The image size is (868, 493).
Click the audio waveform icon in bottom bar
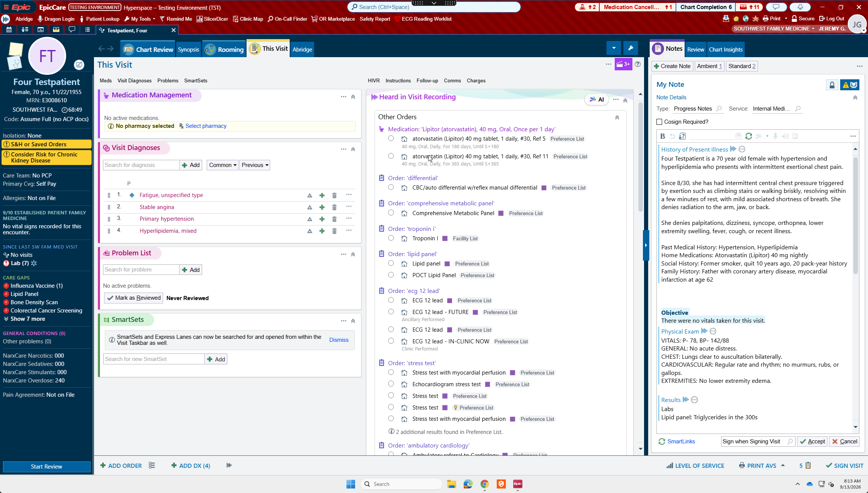click(229, 466)
